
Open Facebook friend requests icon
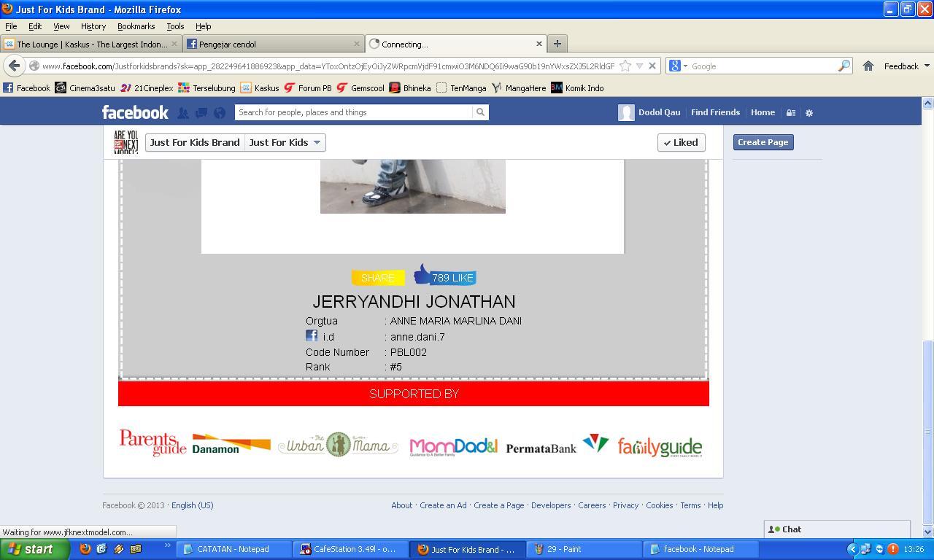coord(183,112)
